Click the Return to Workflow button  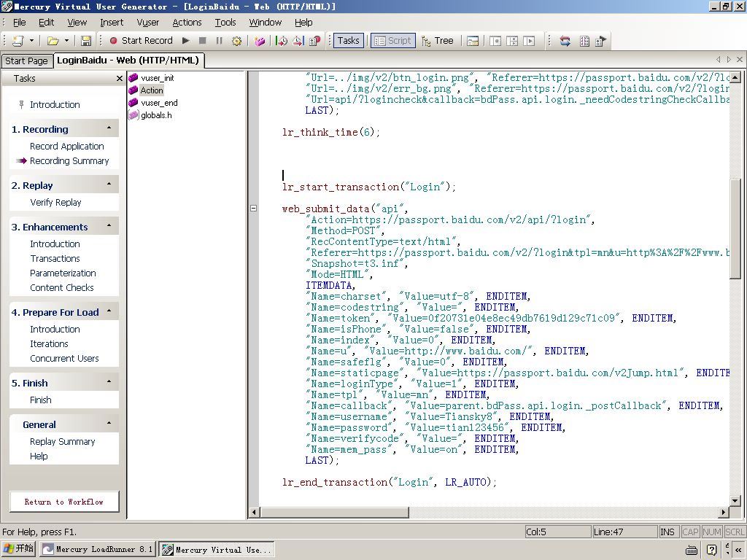click(x=64, y=502)
